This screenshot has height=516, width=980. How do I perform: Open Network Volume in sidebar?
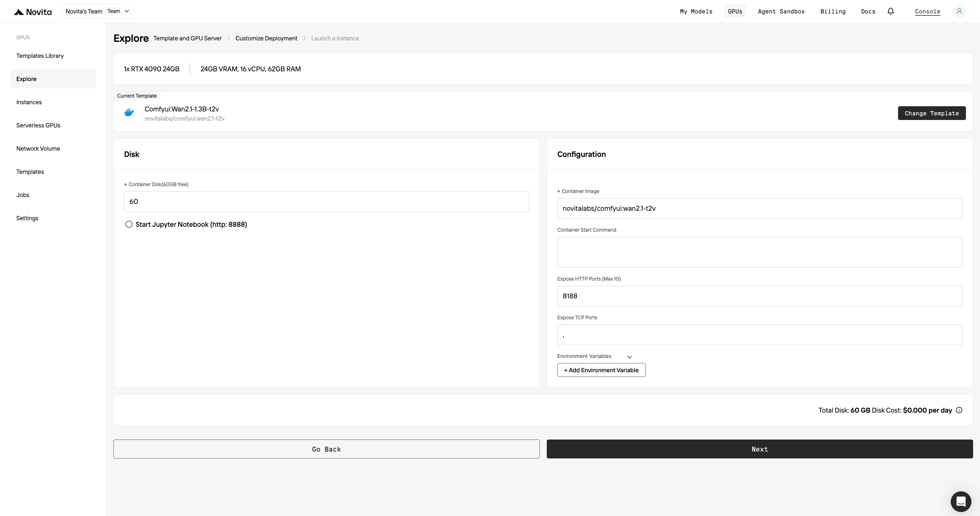[53, 149]
